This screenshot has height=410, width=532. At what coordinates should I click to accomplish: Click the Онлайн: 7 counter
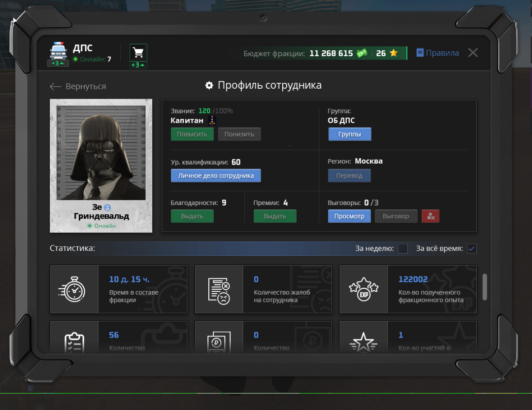pos(93,60)
